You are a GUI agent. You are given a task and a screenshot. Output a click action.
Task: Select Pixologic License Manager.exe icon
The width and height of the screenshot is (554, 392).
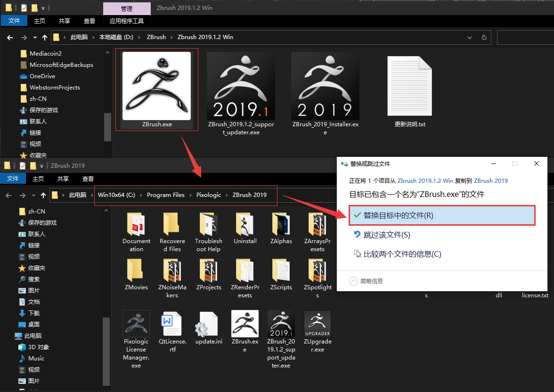pos(136,324)
